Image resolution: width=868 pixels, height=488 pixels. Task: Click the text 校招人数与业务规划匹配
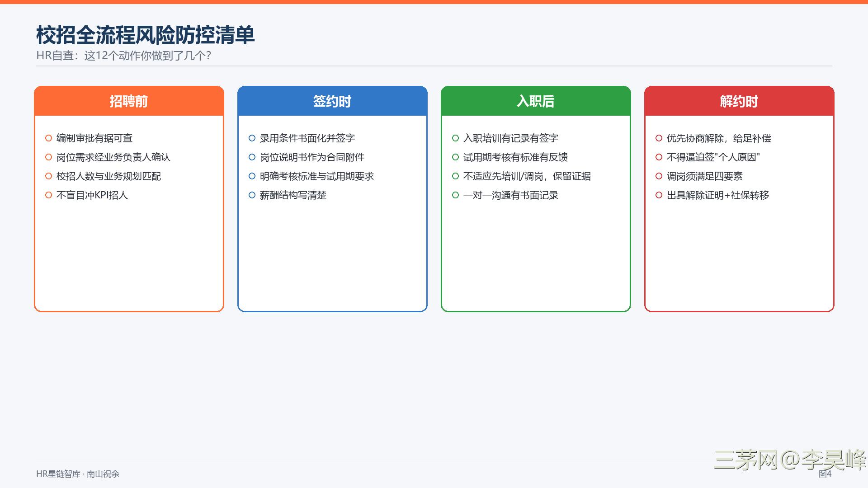[x=108, y=176]
